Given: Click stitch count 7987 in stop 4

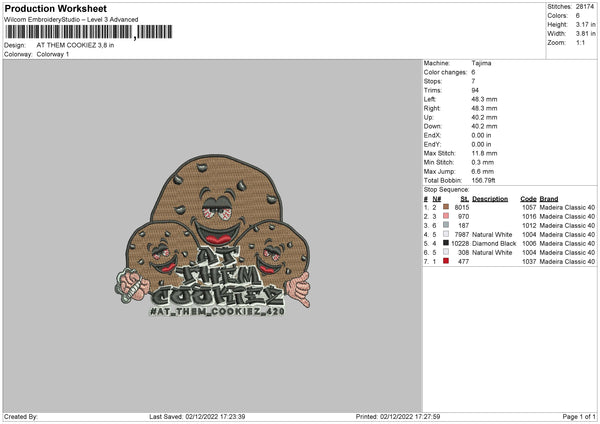Looking at the screenshot, I should tap(462, 235).
